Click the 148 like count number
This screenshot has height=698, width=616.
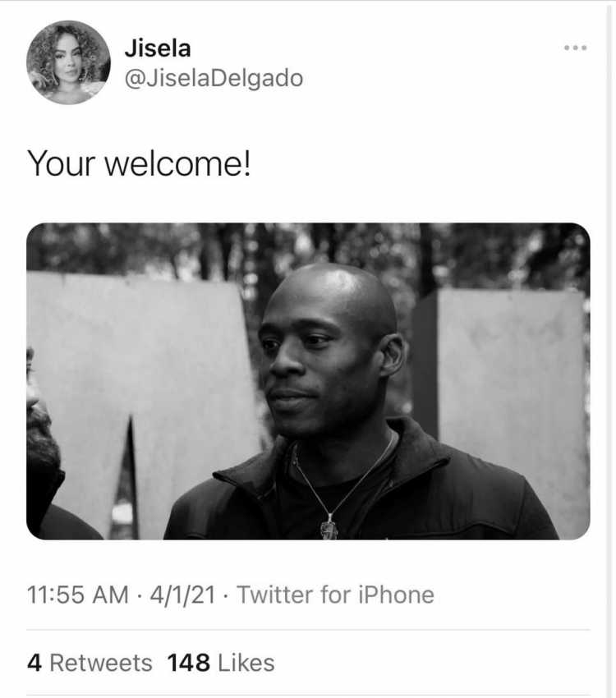[x=189, y=663]
